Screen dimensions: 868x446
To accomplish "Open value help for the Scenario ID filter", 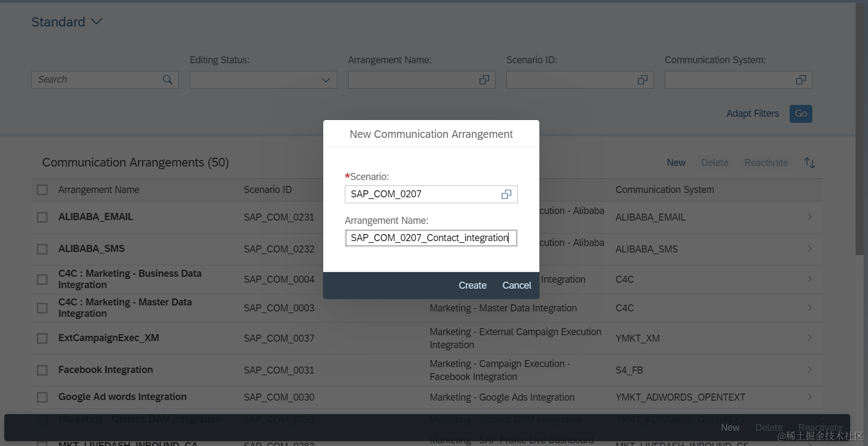I will pyautogui.click(x=643, y=80).
